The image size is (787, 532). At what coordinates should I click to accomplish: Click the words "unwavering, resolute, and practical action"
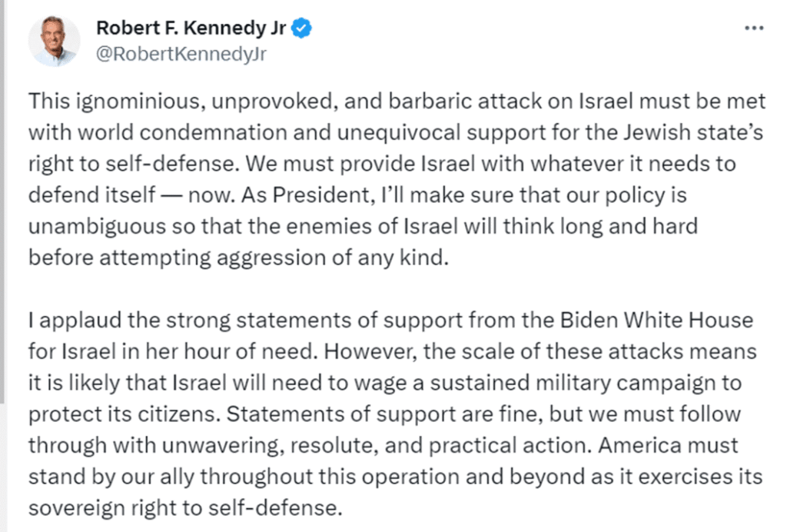pyautogui.click(x=377, y=446)
